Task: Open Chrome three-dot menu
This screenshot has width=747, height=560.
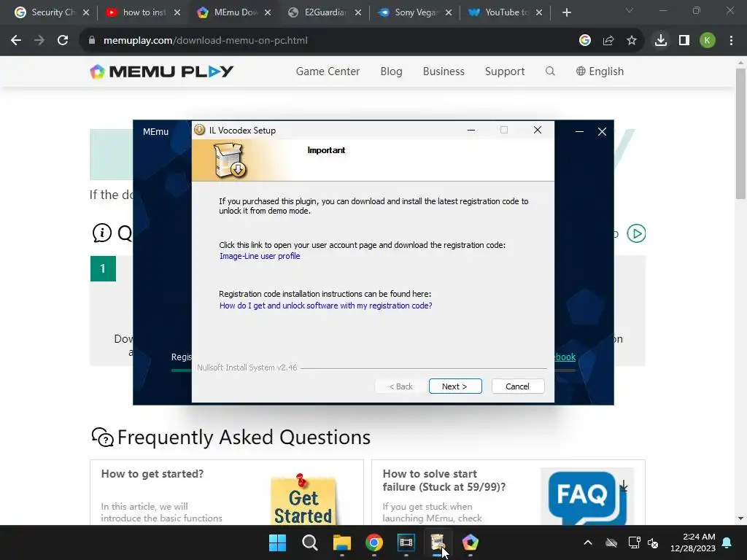Action: [x=731, y=41]
